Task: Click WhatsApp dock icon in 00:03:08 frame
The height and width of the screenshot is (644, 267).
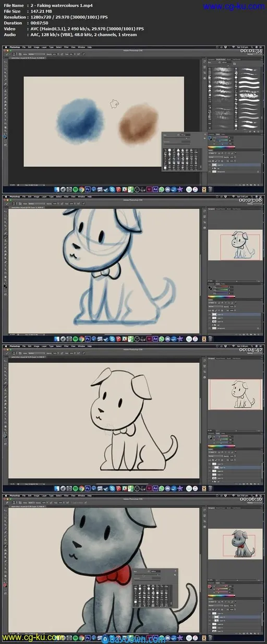Action: 162,339
